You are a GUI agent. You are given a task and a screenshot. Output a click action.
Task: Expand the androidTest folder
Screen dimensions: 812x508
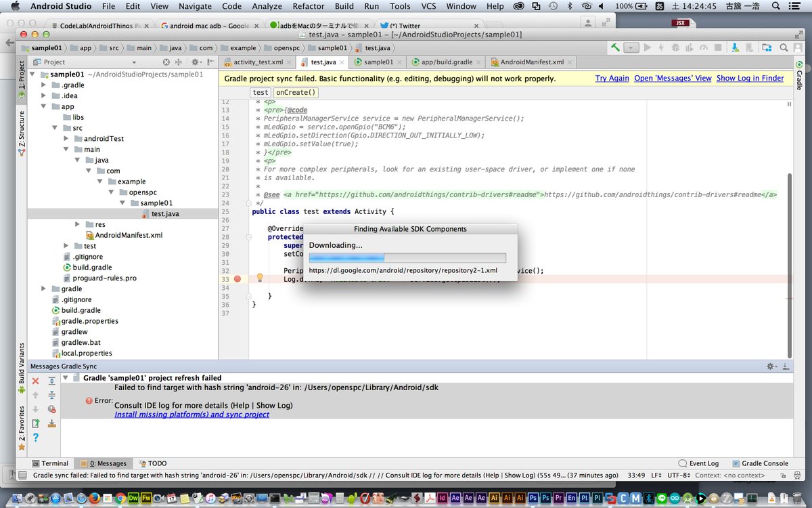(68, 139)
